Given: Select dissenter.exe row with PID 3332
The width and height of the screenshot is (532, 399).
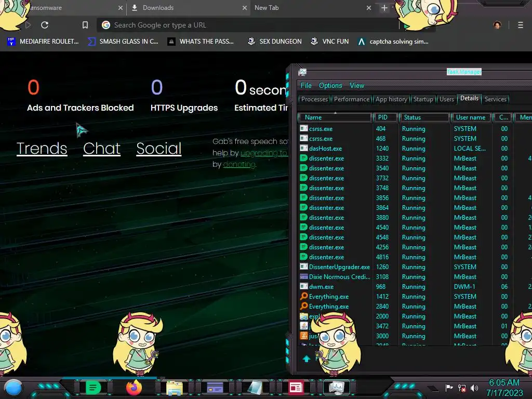Looking at the screenshot, I should click(414, 158).
